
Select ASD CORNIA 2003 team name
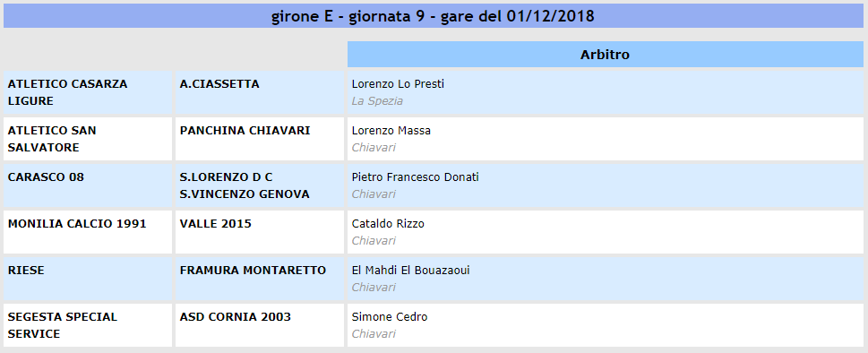click(x=236, y=316)
